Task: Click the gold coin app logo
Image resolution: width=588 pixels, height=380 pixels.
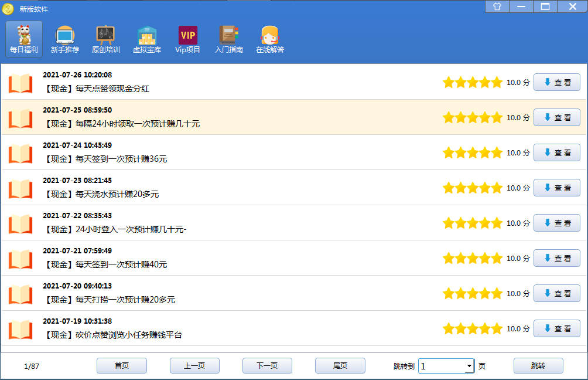Action: coord(8,9)
